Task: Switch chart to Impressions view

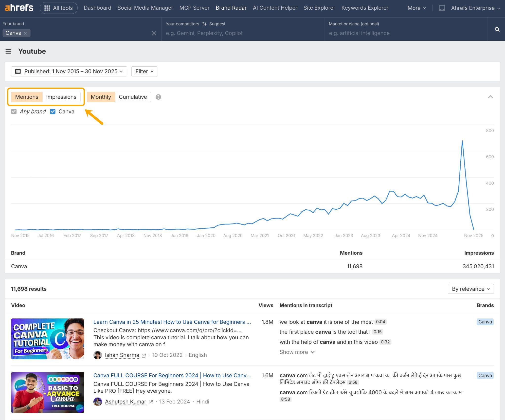Action: [61, 97]
